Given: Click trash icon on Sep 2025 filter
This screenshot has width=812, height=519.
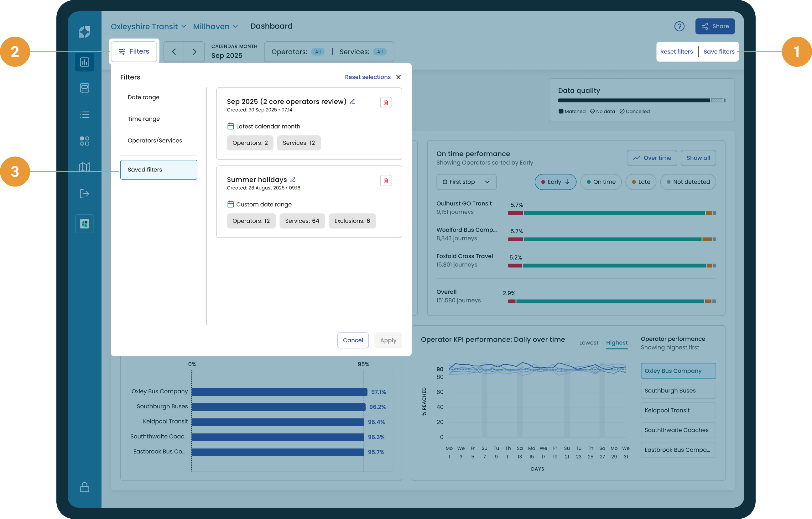Looking at the screenshot, I should point(385,102).
